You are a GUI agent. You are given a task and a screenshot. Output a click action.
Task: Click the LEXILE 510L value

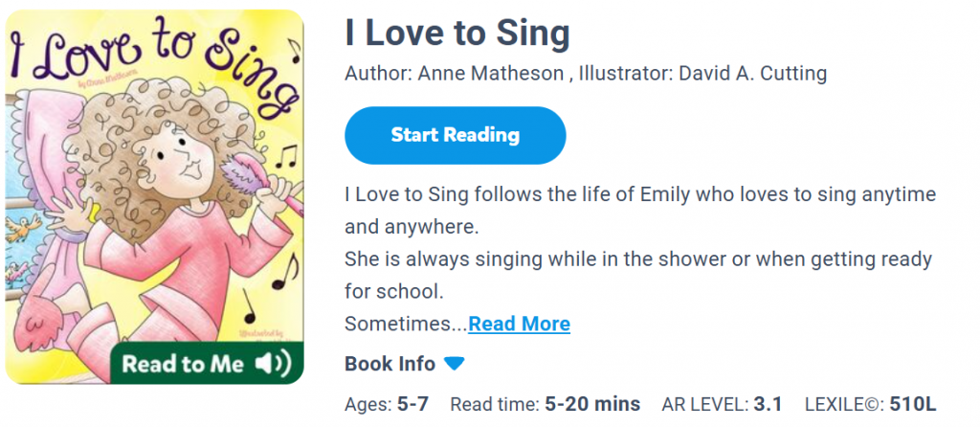[x=912, y=404]
